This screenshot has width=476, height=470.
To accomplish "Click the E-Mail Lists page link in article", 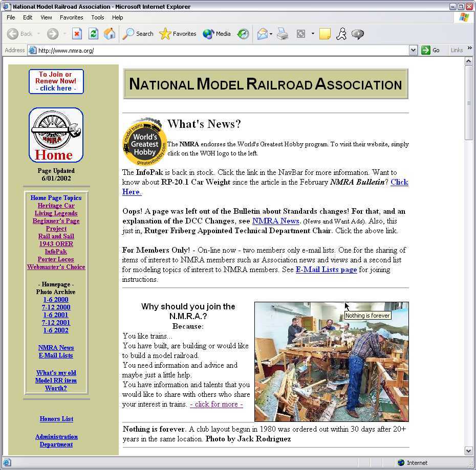I will tap(327, 270).
